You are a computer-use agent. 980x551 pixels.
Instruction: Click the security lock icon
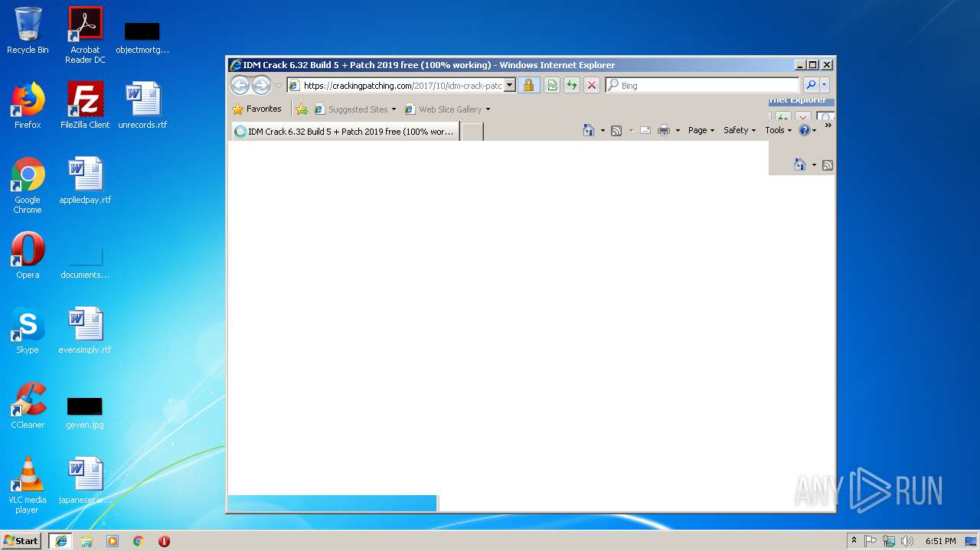[528, 86]
